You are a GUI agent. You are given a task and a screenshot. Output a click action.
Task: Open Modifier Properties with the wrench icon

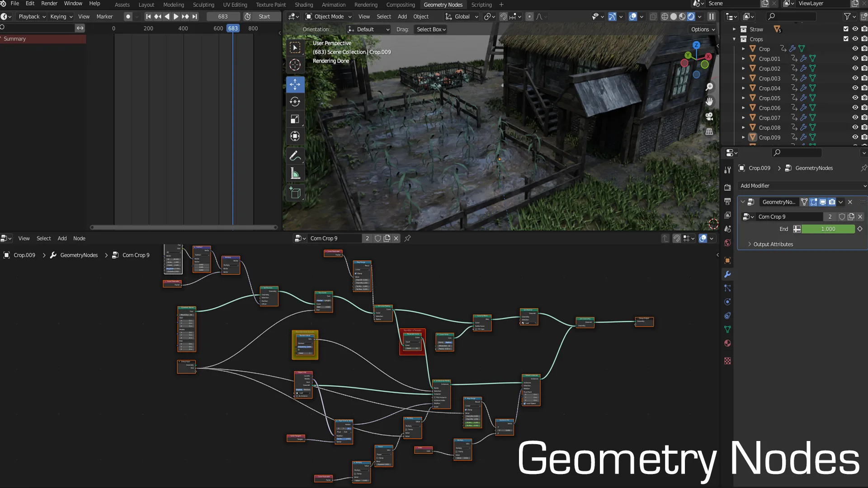[727, 274]
